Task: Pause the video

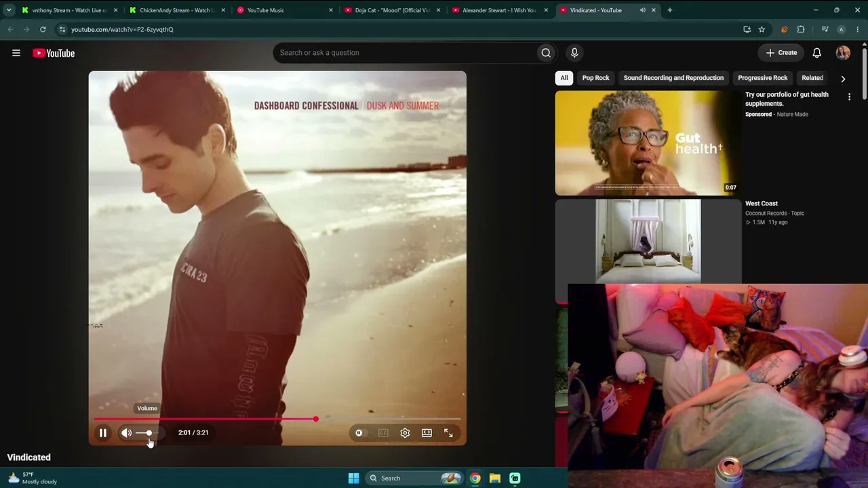Action: 103,432
